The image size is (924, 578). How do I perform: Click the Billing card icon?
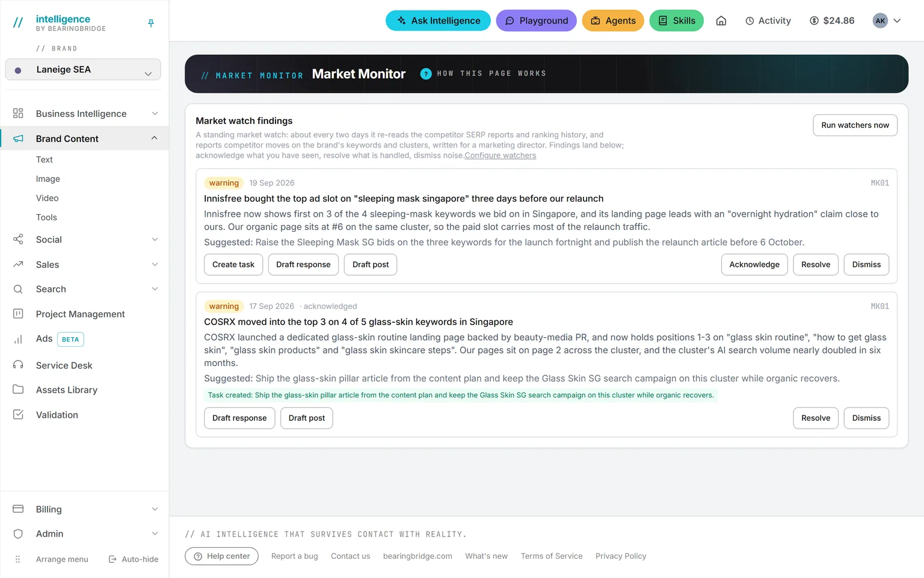(18, 509)
